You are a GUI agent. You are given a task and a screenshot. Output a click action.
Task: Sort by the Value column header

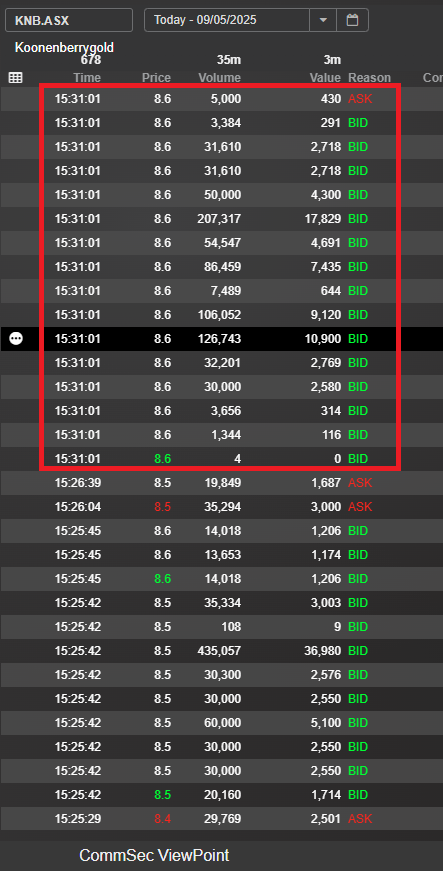point(325,78)
